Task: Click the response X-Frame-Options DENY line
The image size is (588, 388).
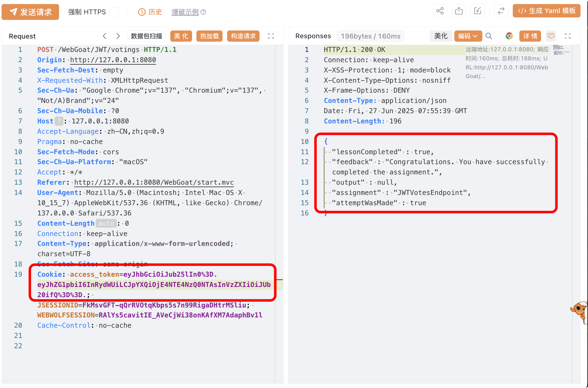Action: tap(367, 90)
